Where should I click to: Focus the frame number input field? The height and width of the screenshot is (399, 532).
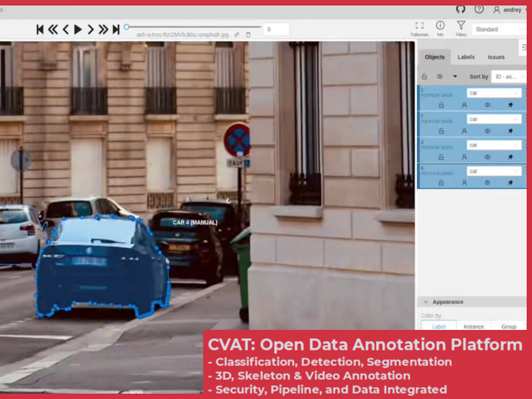(276, 29)
